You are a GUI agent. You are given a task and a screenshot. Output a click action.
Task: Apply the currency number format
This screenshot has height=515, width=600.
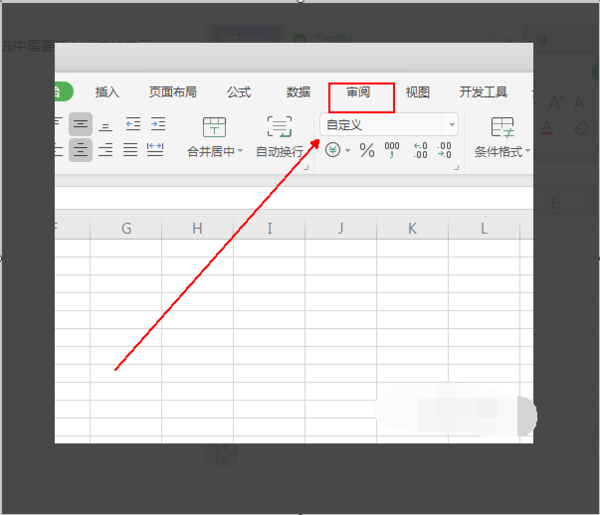coord(333,150)
